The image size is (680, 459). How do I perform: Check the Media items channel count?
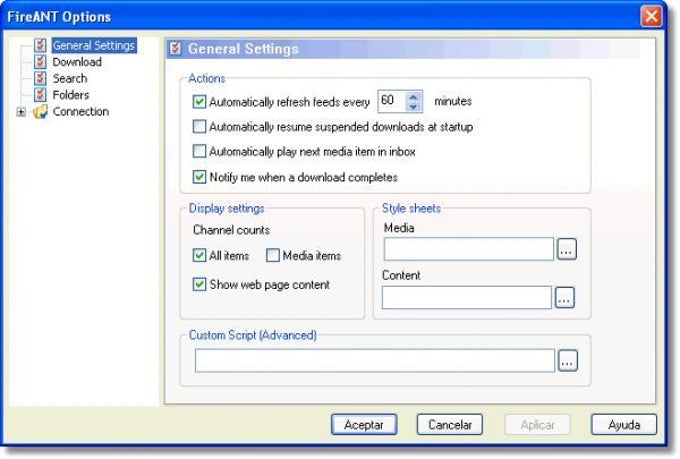273,256
